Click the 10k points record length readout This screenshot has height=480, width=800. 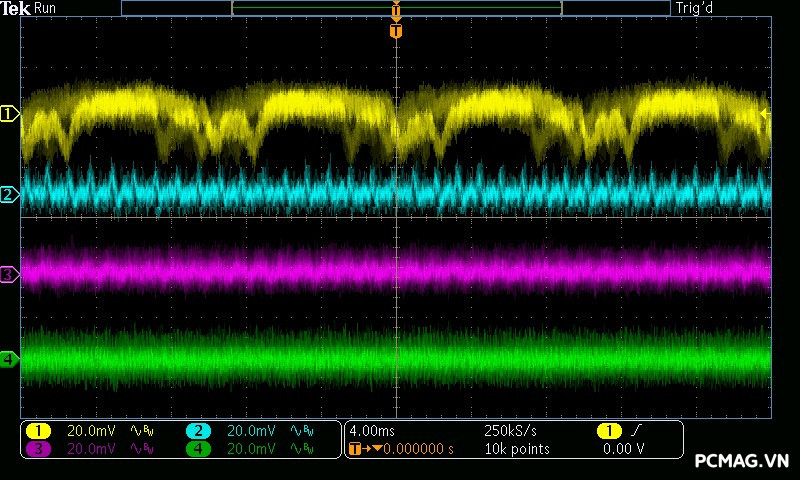coord(517,449)
